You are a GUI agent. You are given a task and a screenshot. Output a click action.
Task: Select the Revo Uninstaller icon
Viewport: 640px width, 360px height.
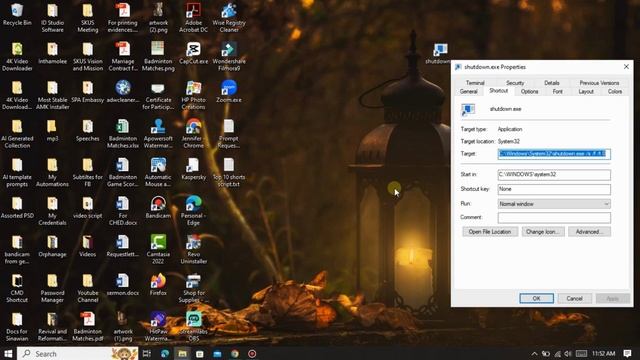pos(193,249)
